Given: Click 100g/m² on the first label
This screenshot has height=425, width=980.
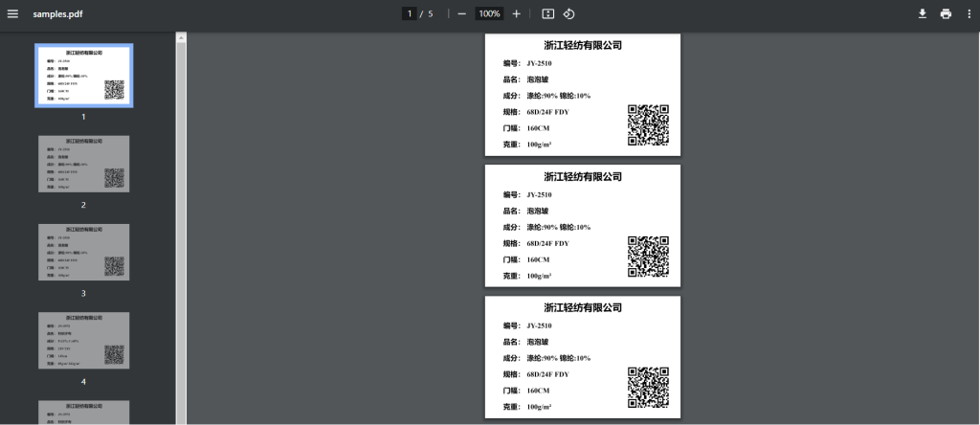Looking at the screenshot, I should pyautogui.click(x=539, y=145).
